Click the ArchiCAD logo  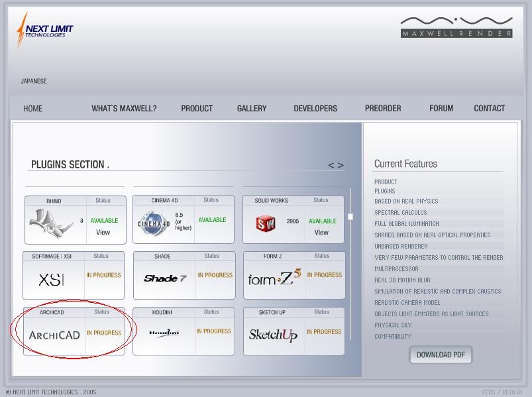54,335
